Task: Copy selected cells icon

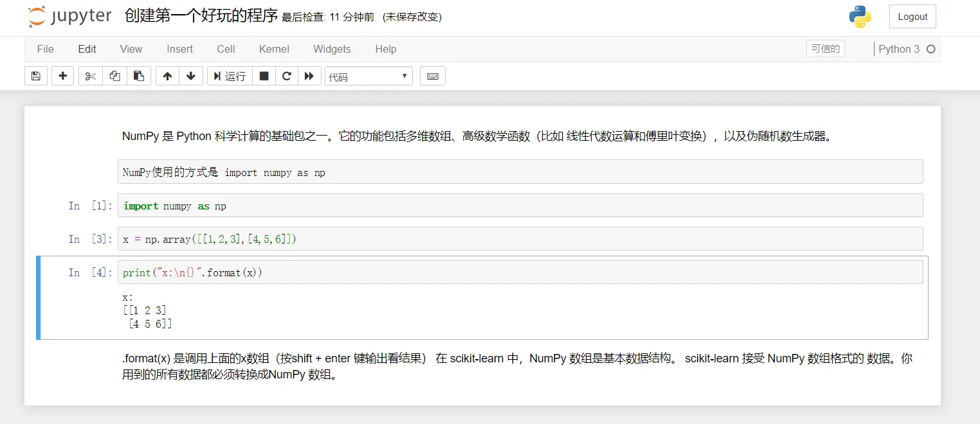Action: click(x=114, y=76)
